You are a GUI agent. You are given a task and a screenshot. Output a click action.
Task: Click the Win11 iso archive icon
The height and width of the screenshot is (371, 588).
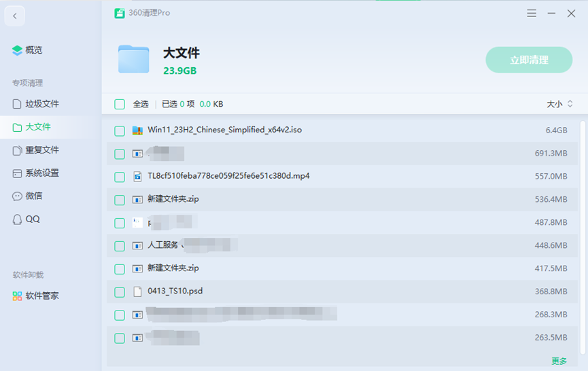(137, 130)
